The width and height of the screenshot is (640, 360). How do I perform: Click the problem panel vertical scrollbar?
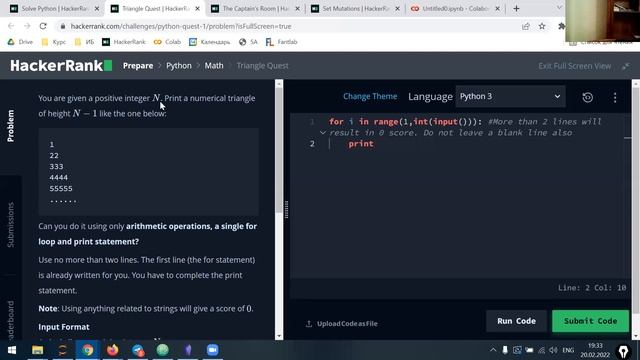pos(279,151)
